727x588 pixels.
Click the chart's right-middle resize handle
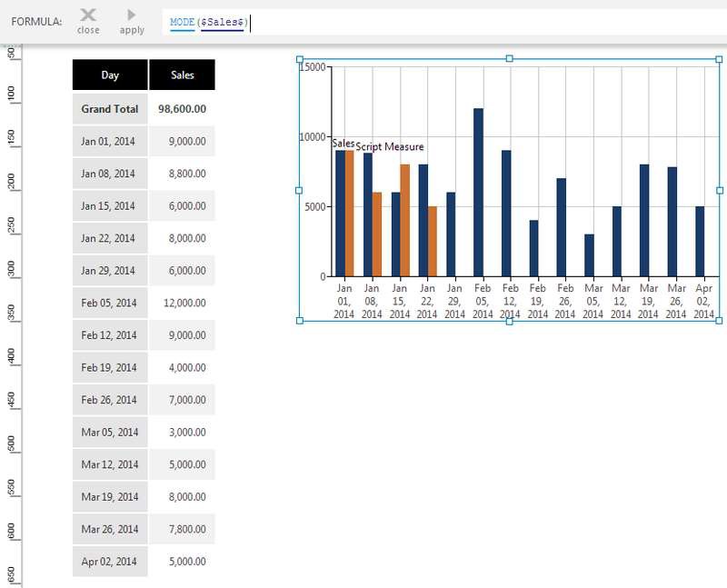[720, 190]
